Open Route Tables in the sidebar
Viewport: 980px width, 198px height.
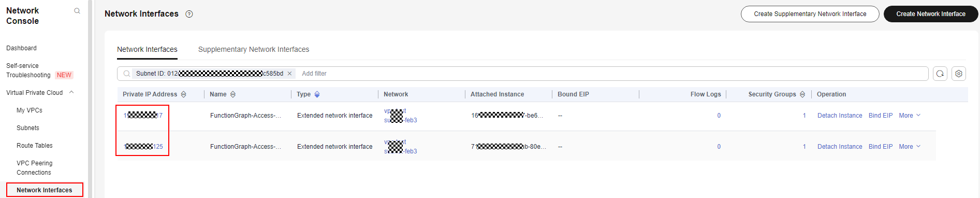(35, 146)
